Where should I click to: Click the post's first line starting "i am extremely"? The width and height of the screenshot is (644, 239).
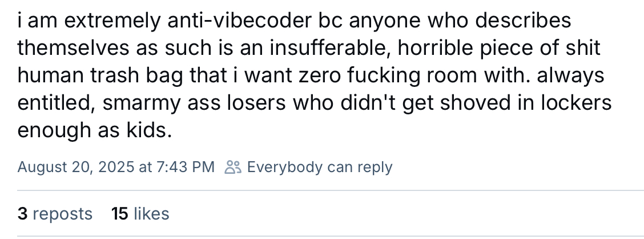tap(294, 21)
